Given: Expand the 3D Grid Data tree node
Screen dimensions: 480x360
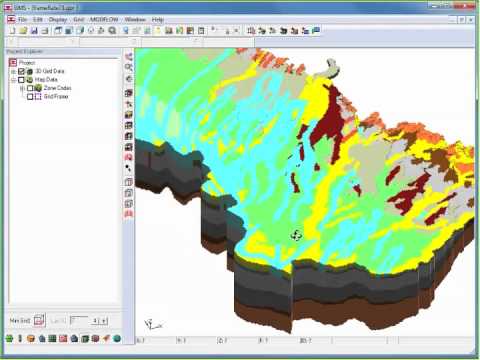Looking at the screenshot, I should click(x=13, y=71).
